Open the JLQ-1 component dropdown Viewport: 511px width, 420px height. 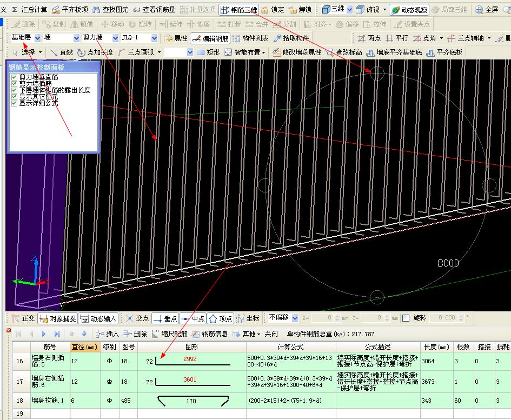pos(155,38)
